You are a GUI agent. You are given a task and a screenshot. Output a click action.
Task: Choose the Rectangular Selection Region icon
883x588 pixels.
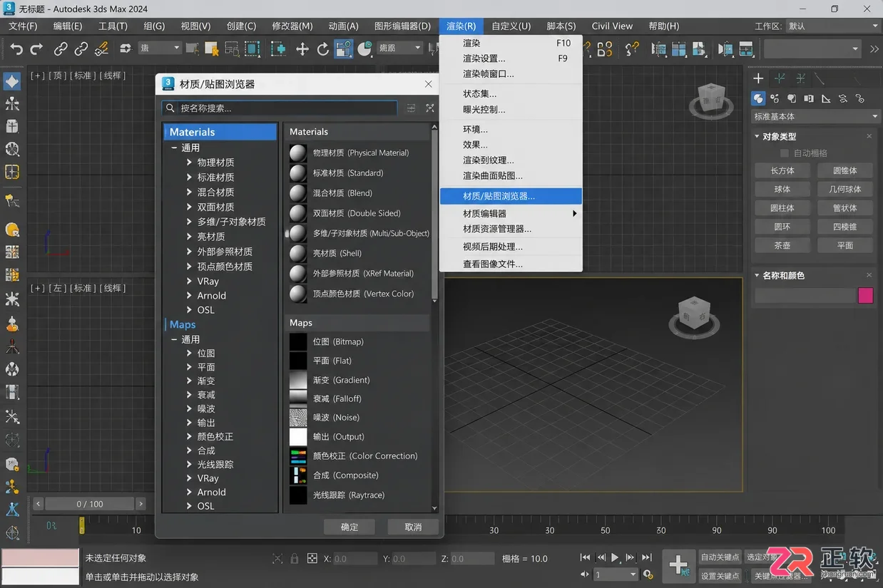tap(233, 49)
